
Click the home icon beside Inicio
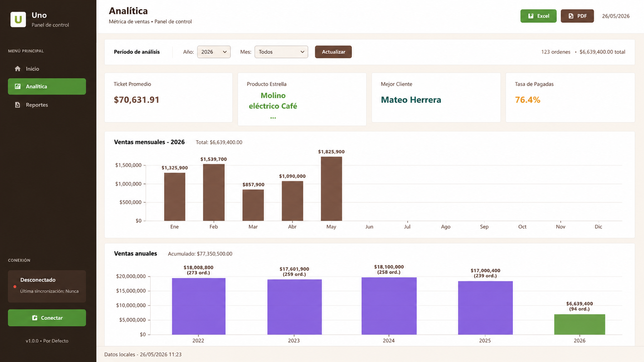(x=17, y=68)
